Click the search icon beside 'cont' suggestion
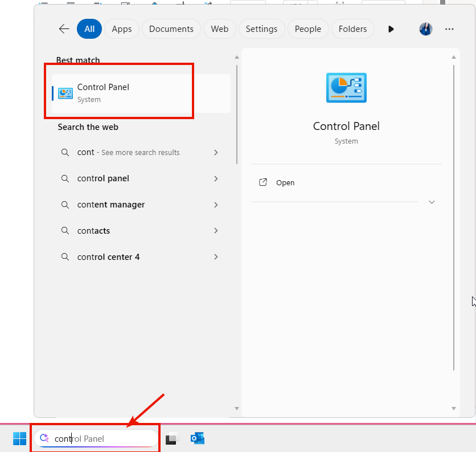This screenshot has height=452, width=476. point(65,152)
